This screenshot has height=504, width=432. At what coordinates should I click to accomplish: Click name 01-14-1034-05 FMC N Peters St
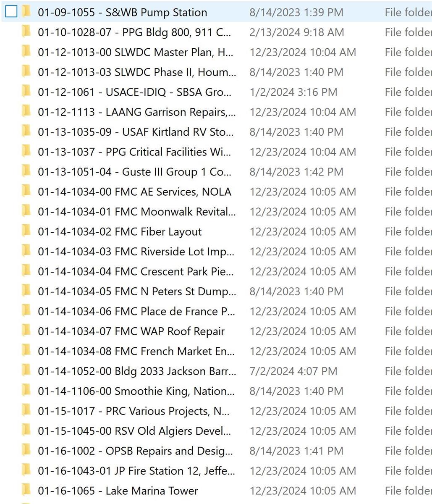[137, 291]
